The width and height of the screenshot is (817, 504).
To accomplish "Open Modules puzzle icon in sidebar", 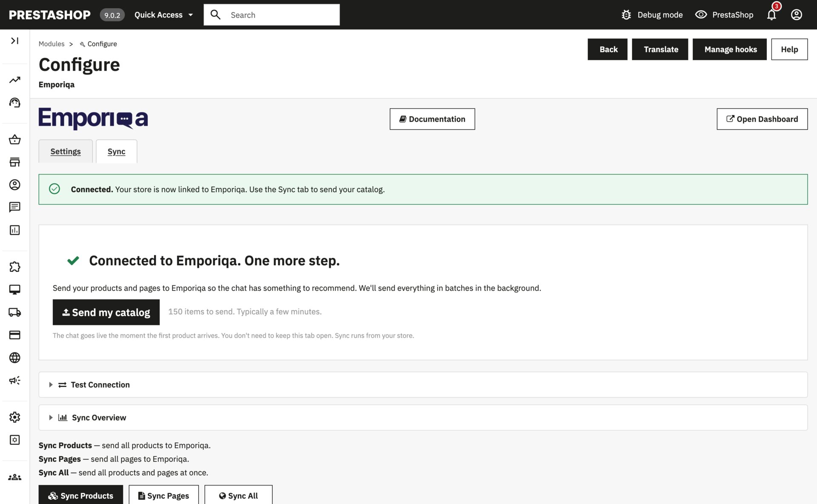I will [x=14, y=267].
